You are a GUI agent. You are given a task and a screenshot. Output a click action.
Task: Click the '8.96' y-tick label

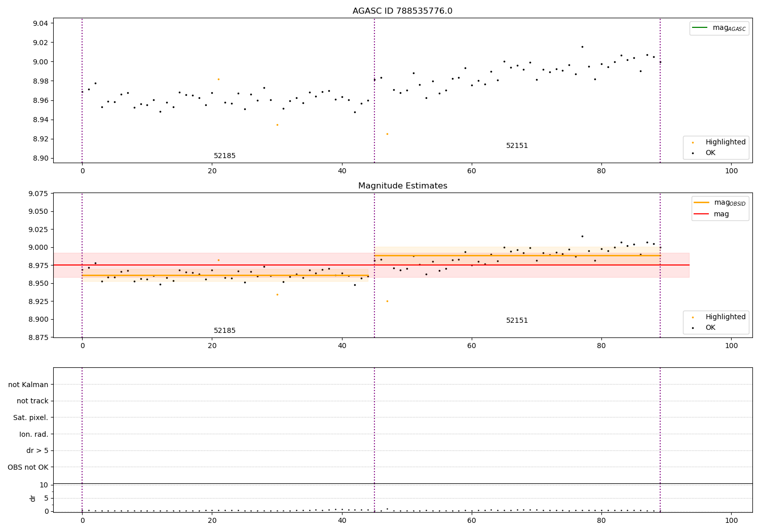(x=40, y=100)
